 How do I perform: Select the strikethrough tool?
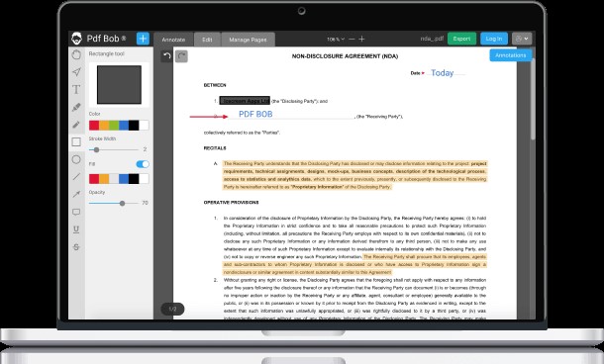click(x=76, y=247)
